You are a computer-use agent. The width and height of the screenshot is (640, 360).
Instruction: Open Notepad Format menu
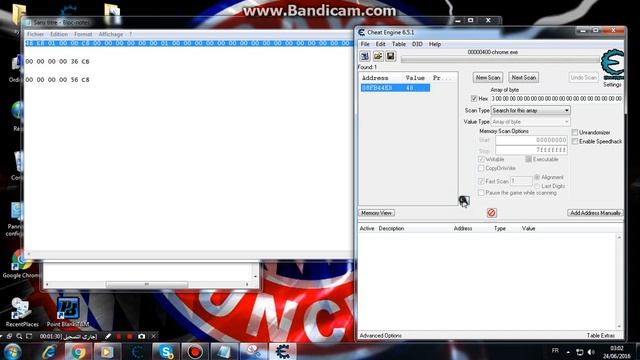[x=83, y=34]
